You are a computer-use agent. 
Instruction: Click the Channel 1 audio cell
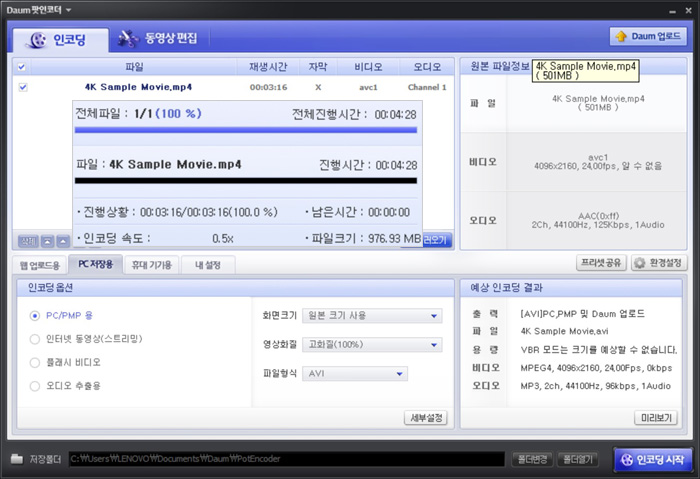coord(427,87)
